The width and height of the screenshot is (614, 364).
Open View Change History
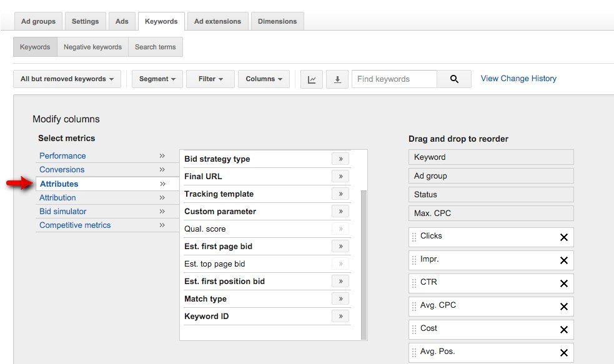pos(518,78)
